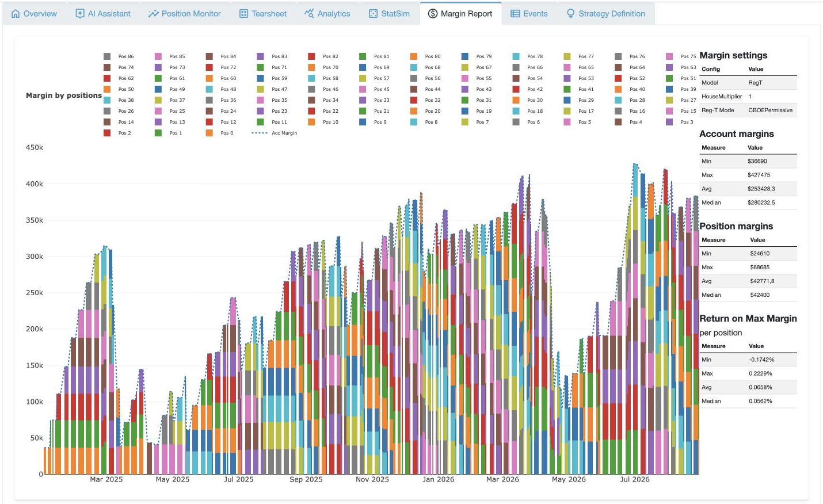Click the Return on Max Margin heading
Screen dimensions: 823x504
[748, 318]
